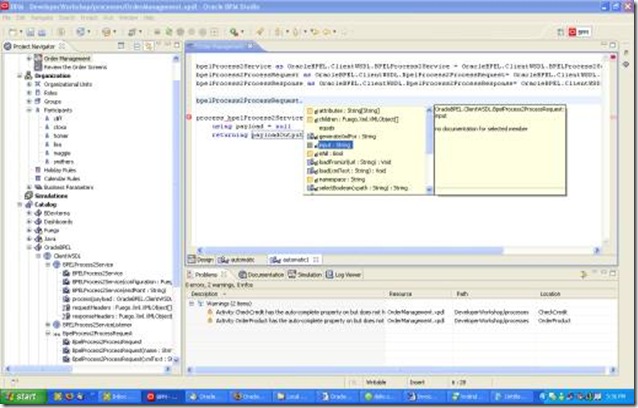Select Holiday Rules in the tree

point(60,170)
